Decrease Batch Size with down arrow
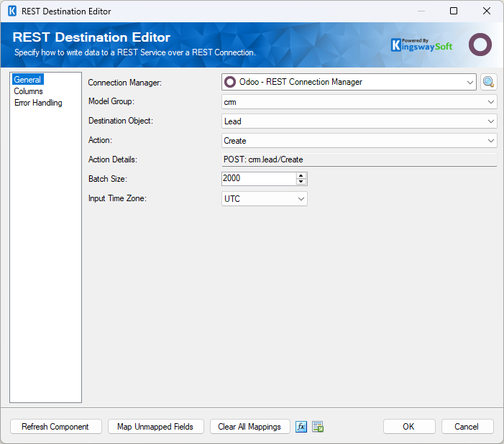Screen dimensions: 504x444 [x=301, y=182]
